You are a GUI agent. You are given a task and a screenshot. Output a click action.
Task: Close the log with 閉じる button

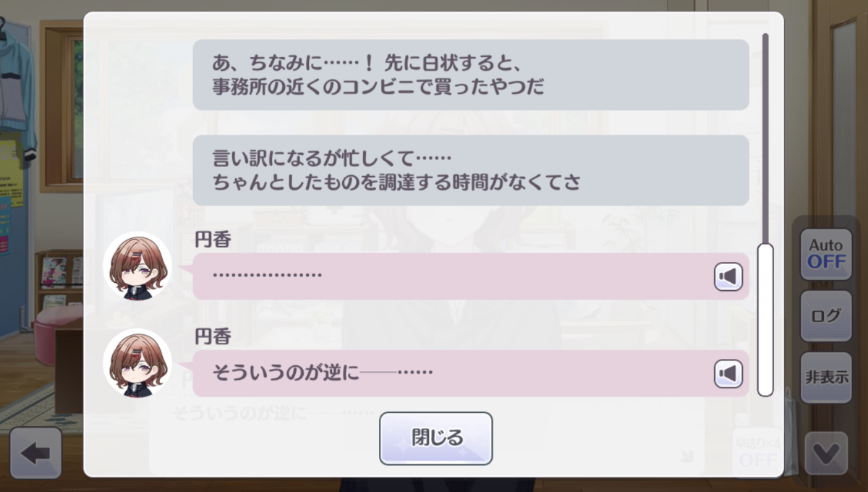pyautogui.click(x=436, y=438)
